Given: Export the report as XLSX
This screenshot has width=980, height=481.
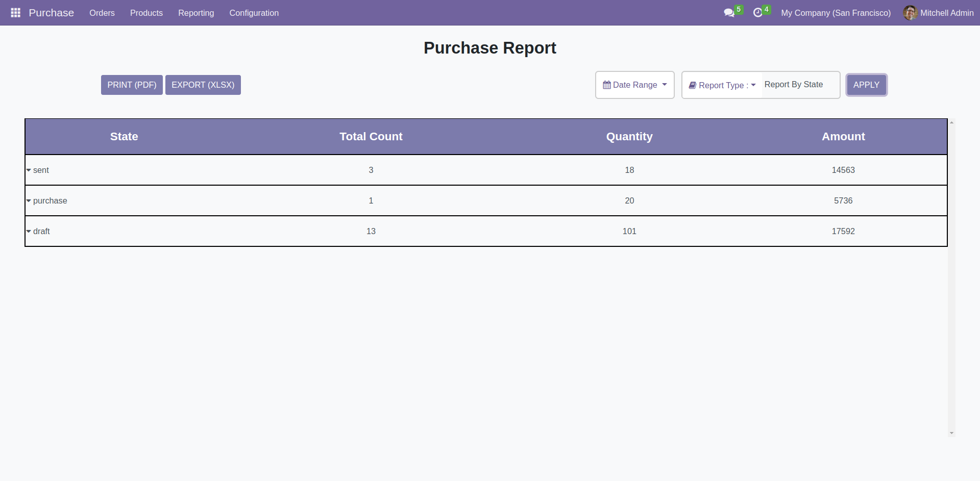Looking at the screenshot, I should point(203,85).
